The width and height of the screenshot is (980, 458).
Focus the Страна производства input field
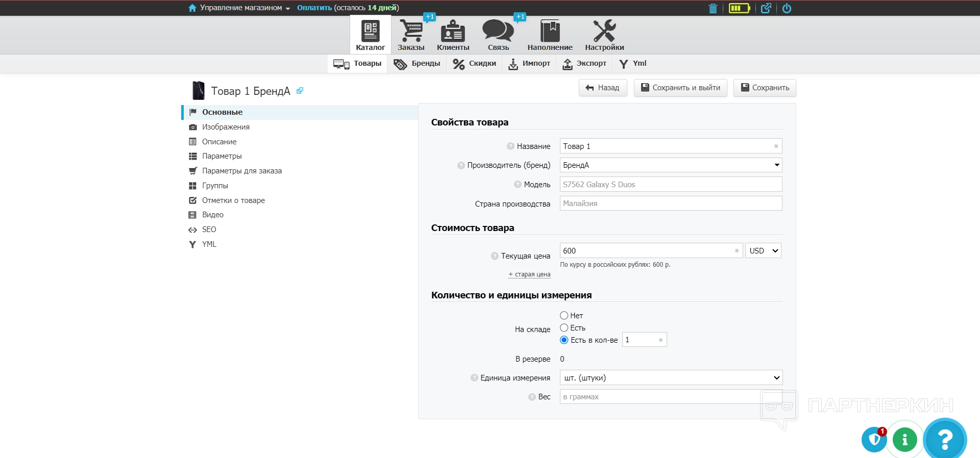click(671, 203)
